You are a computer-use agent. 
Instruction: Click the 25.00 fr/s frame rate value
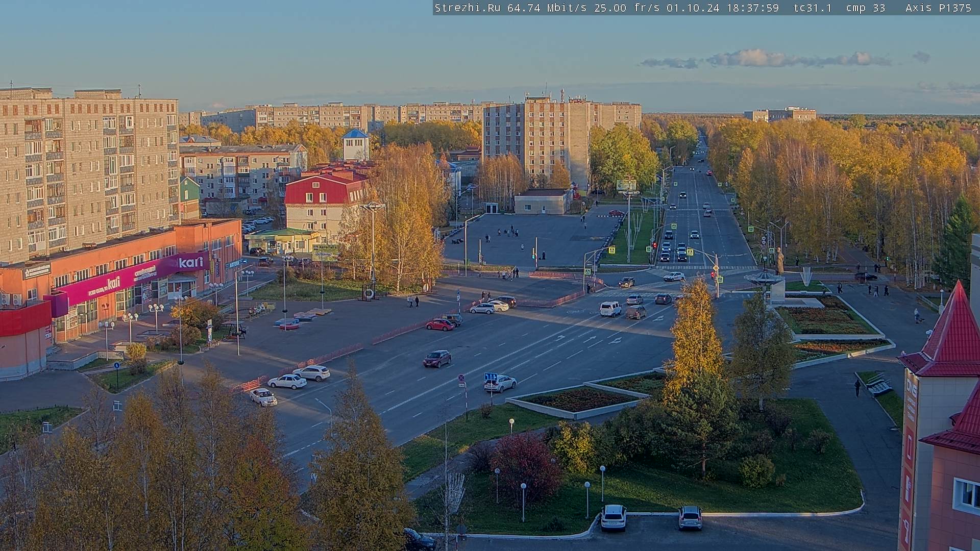627,8
